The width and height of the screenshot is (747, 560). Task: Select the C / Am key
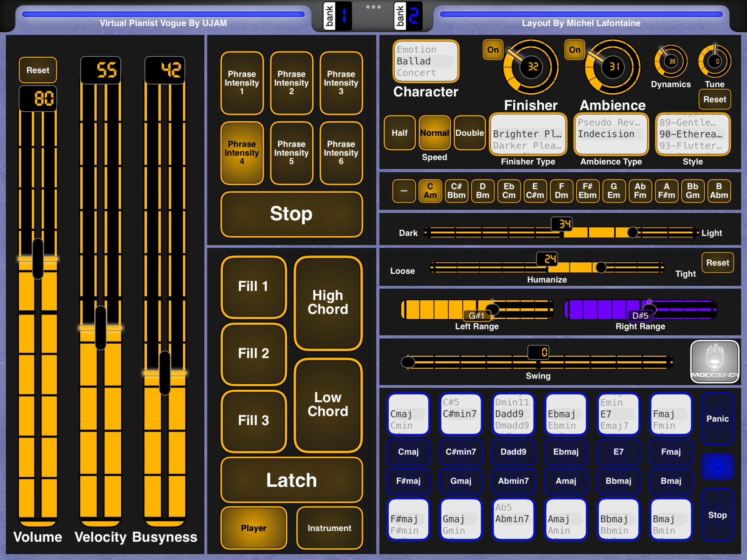[430, 191]
